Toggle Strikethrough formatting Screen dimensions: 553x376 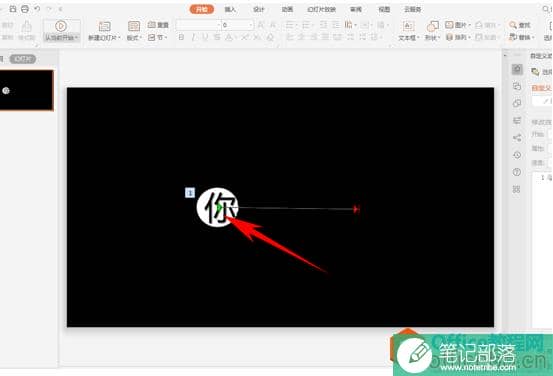[x=217, y=37]
